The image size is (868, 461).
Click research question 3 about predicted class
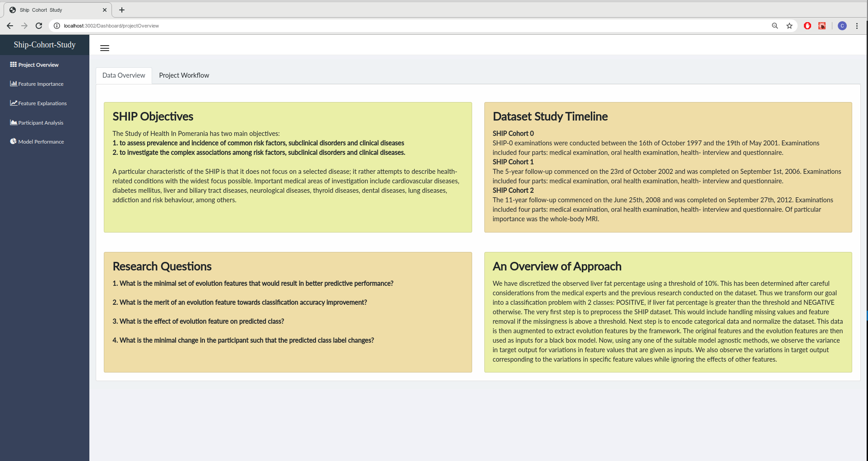(x=198, y=321)
